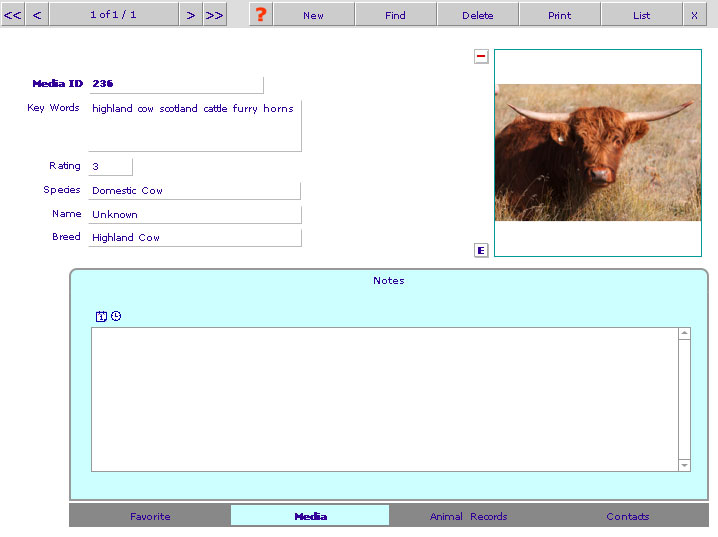Open the Animal Records tab
The height and width of the screenshot is (537, 718).
click(468, 516)
